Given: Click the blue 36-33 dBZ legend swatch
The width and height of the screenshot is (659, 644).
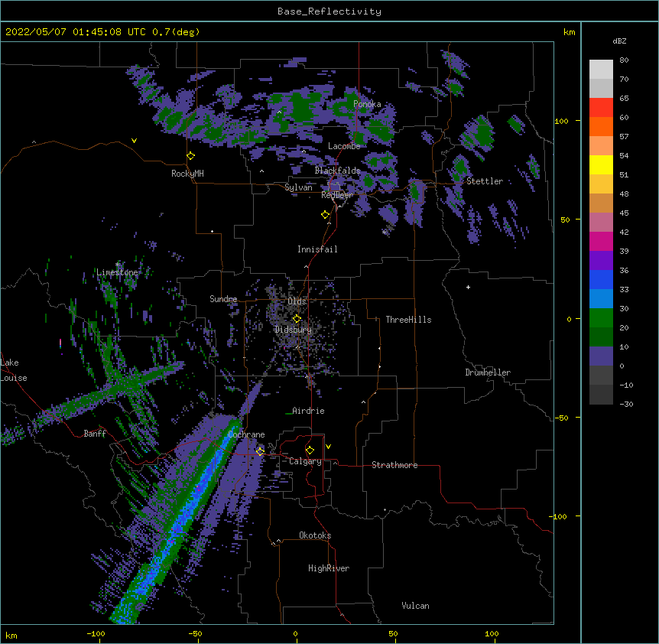Looking at the screenshot, I should point(601,279).
